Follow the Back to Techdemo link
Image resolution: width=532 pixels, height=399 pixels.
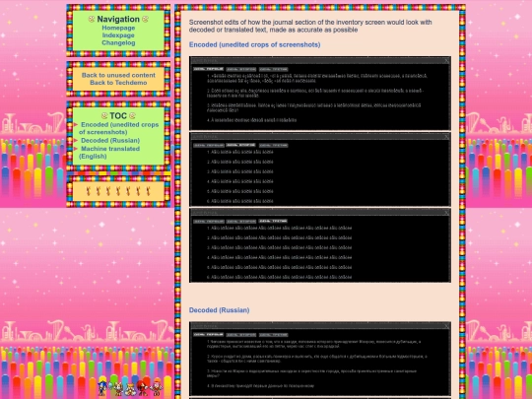(118, 83)
